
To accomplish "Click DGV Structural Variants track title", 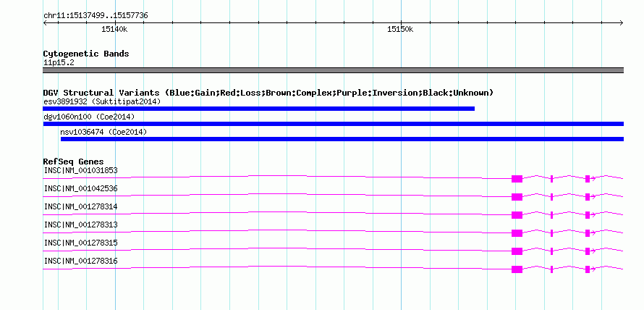I will point(268,93).
